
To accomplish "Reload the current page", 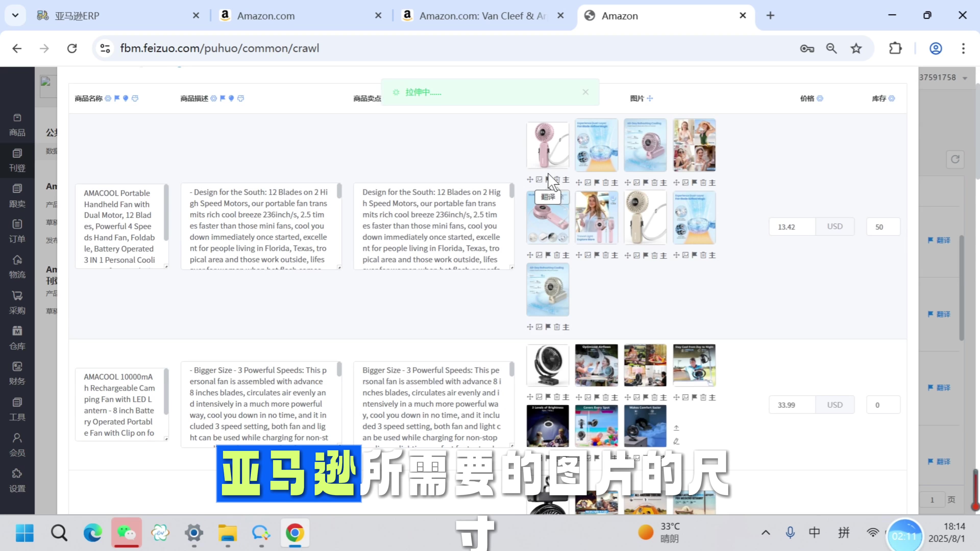I will click(x=72, y=48).
